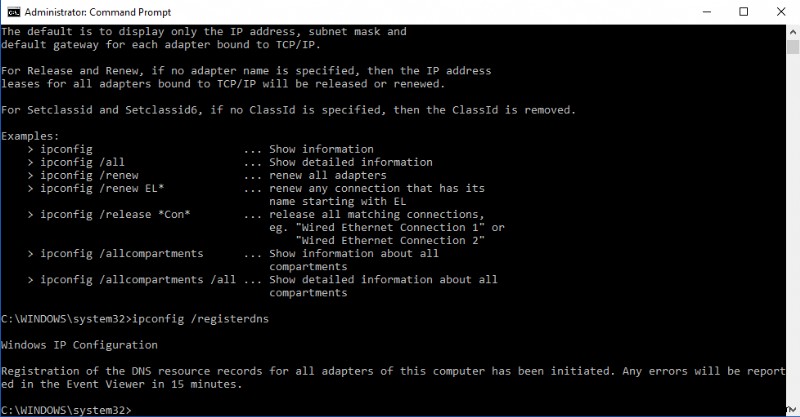Click the scrollbar down arrow
This screenshot has width=800, height=417.
pyautogui.click(x=791, y=409)
